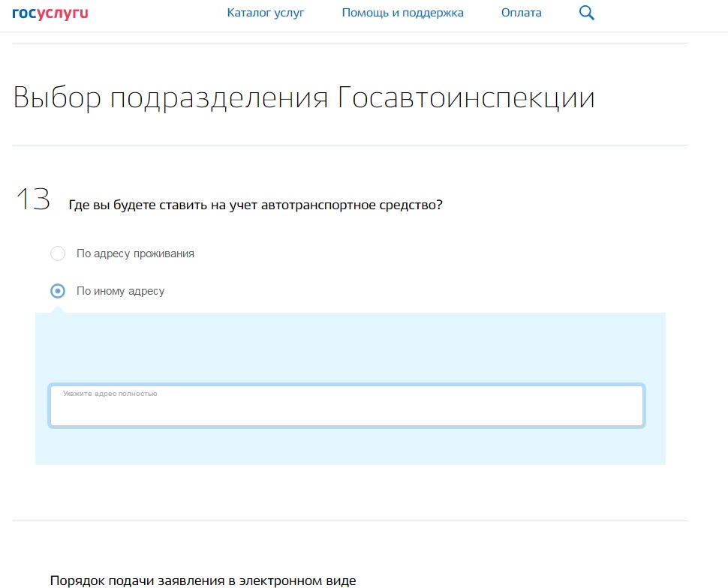Click the question text about registering the vehicle
This screenshot has height=588, width=728.
[255, 205]
